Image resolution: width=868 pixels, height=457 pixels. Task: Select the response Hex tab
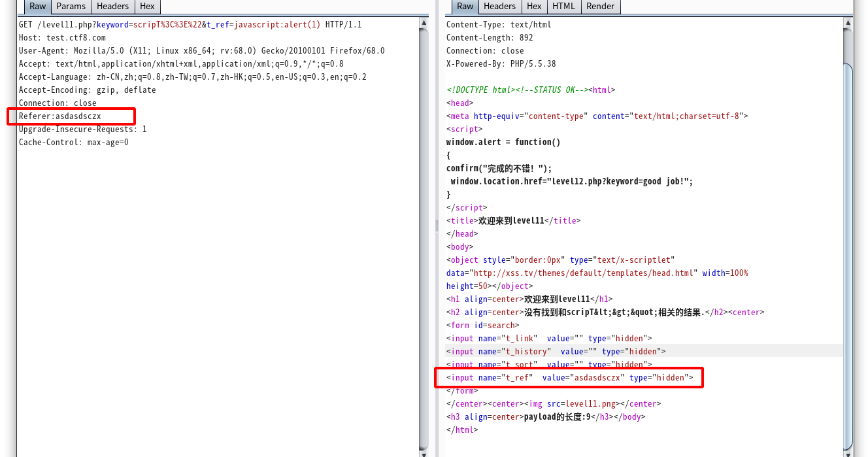534,7
